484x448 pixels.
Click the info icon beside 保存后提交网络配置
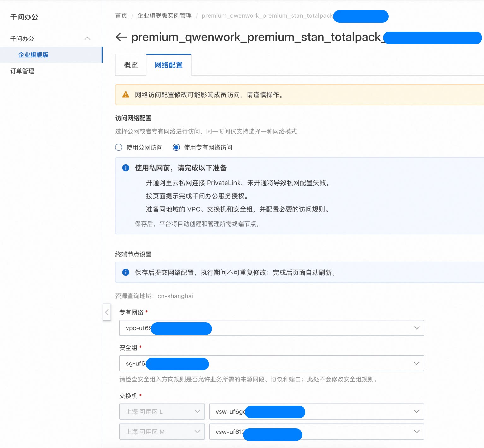[126, 272]
